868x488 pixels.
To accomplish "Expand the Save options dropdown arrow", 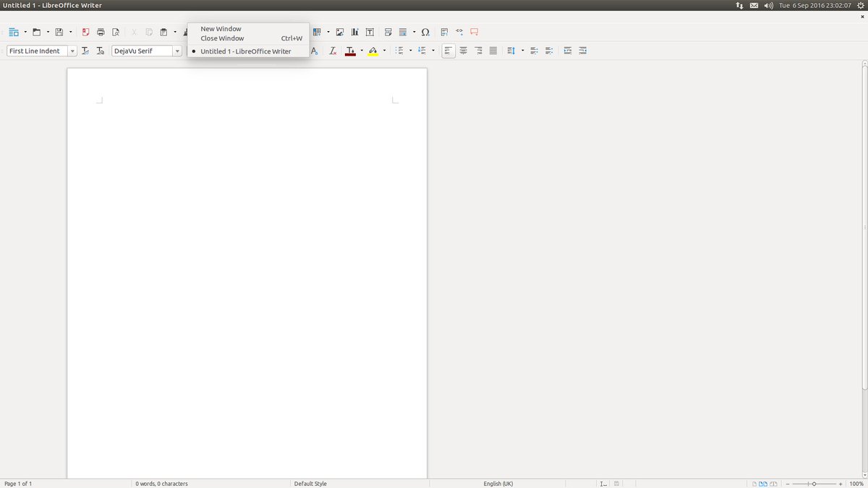I will pyautogui.click(x=70, y=32).
